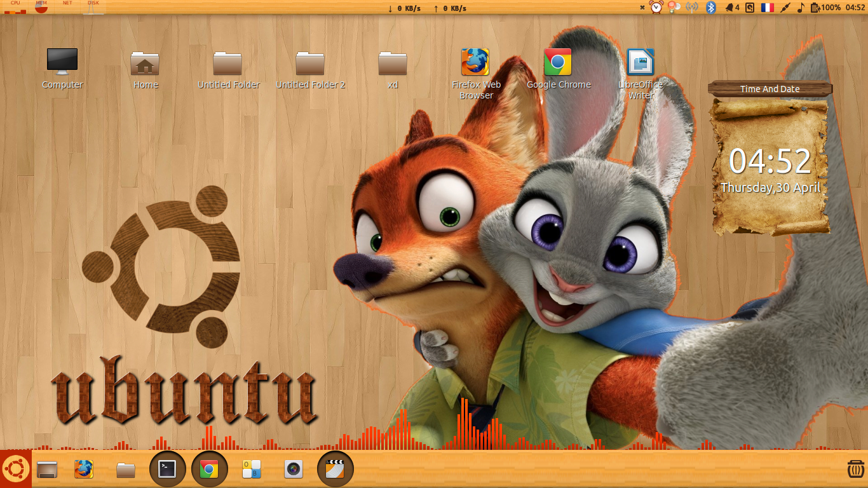Click the disk drive tray indicator
This screenshot has height=488, width=868.
(x=750, y=8)
